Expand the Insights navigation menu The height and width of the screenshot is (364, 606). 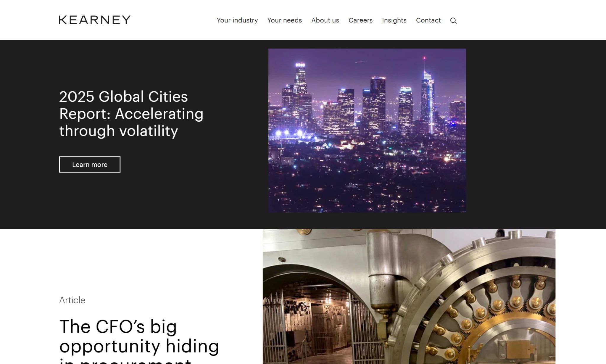click(x=394, y=20)
